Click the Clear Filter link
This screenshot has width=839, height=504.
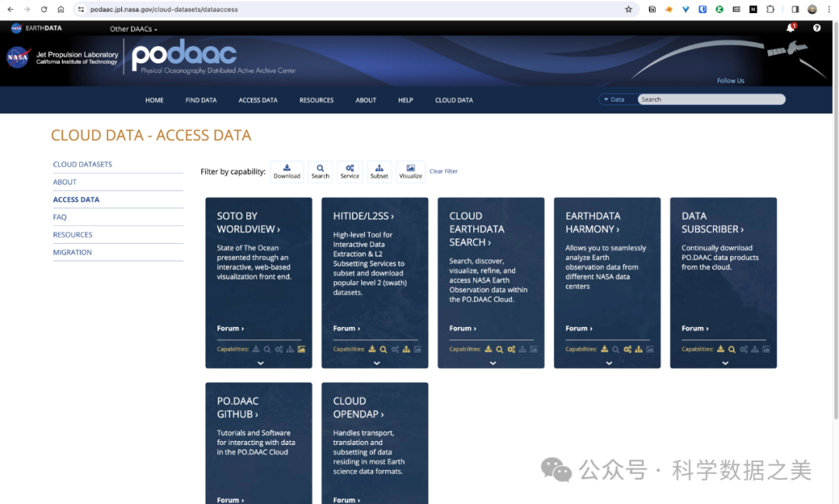pyautogui.click(x=444, y=172)
